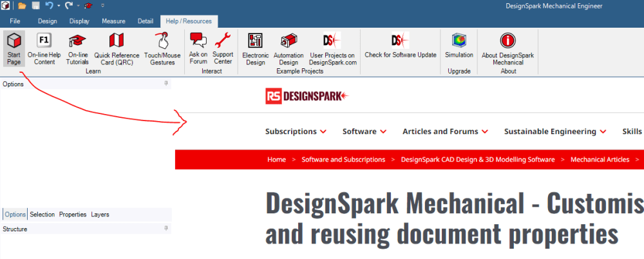This screenshot has width=644, height=259.
Task: Open the Undo history dropdown arrow
Action: click(x=59, y=6)
